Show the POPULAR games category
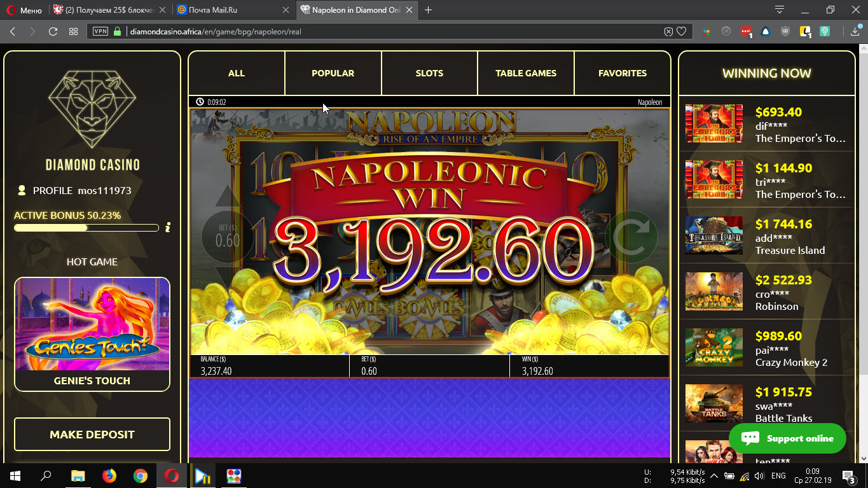Viewport: 868px width, 488px height. pyautogui.click(x=333, y=73)
